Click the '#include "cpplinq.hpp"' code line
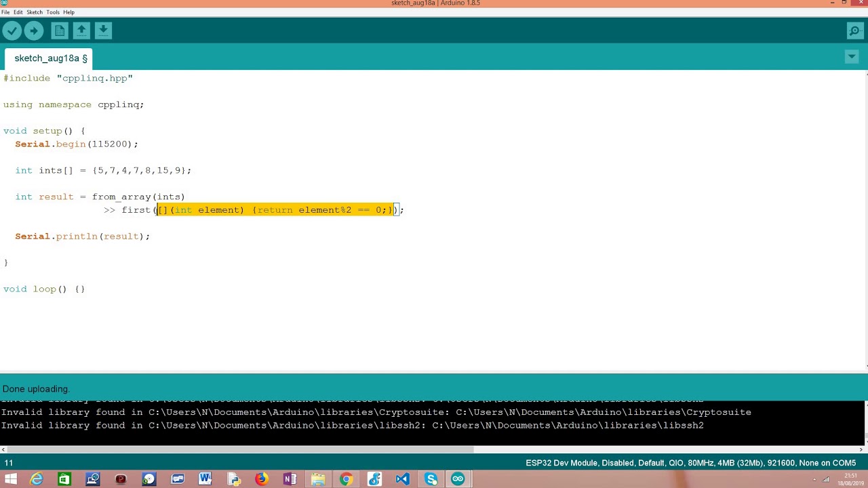 tap(68, 78)
